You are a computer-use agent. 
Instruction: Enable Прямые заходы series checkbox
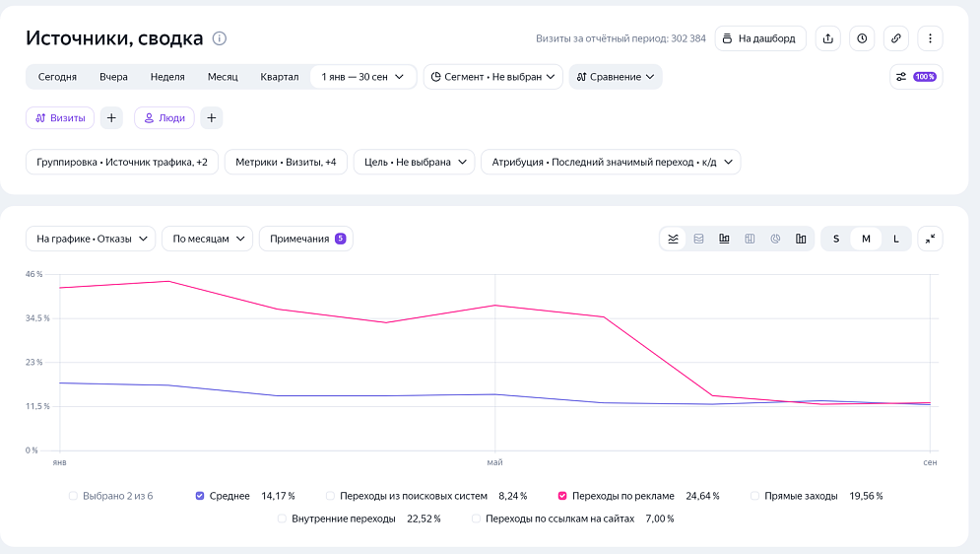pyautogui.click(x=755, y=496)
